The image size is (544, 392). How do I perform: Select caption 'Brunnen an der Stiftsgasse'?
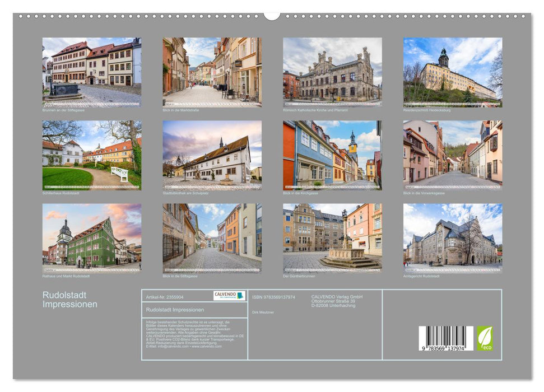[x=63, y=110]
